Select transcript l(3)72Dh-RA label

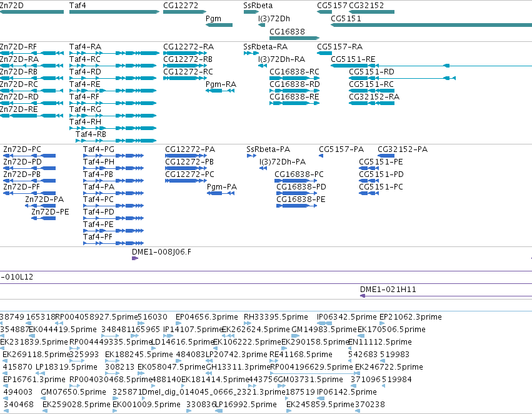(281, 59)
